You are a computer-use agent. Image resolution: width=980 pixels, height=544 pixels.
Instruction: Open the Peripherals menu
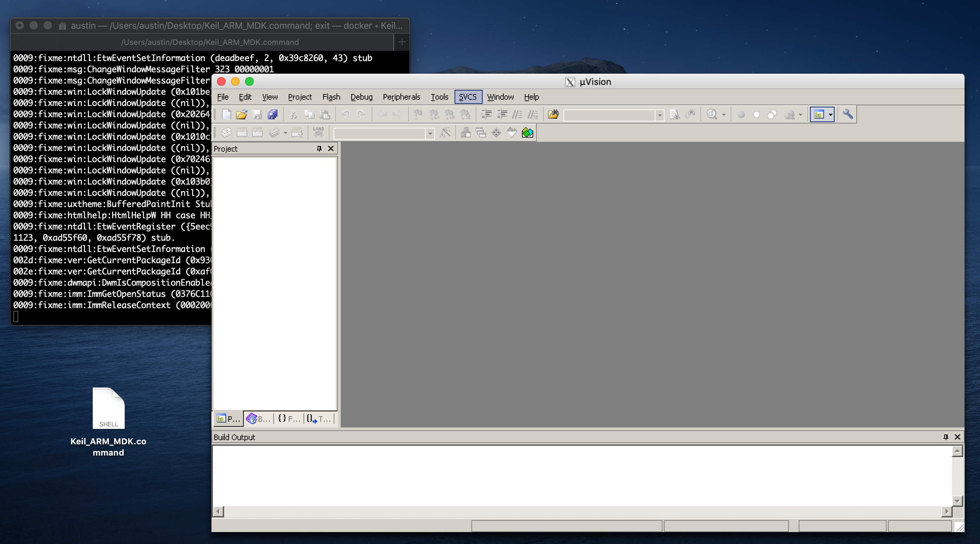[x=401, y=97]
